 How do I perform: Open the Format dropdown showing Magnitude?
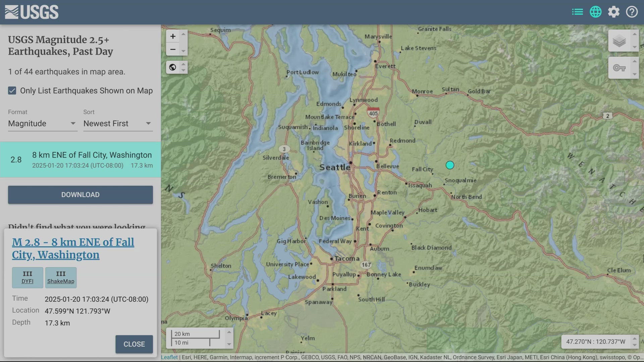point(43,123)
